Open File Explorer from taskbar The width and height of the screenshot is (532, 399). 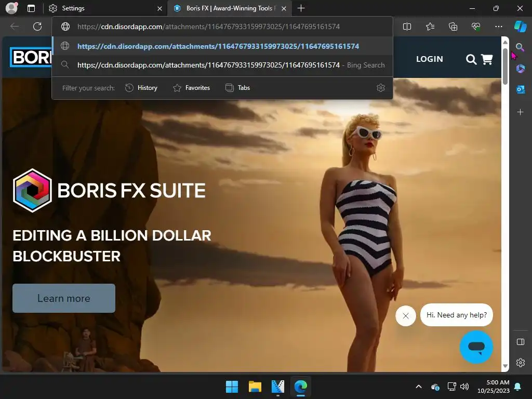[255, 387]
